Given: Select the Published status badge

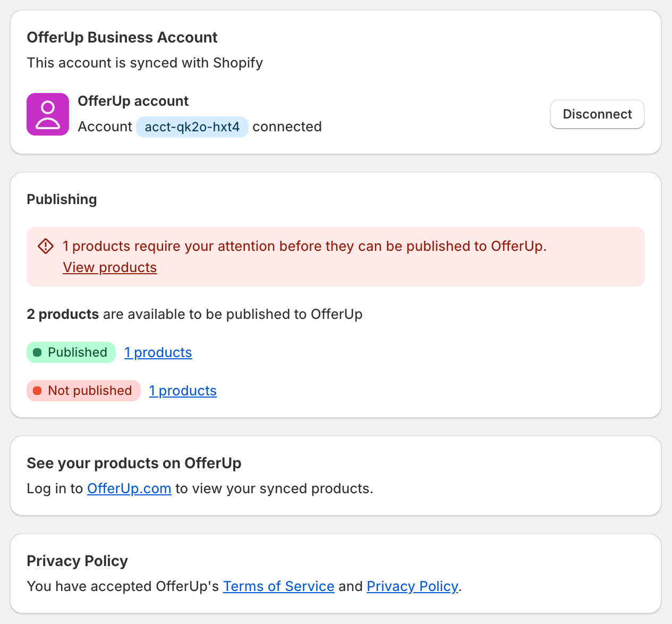Looking at the screenshot, I should [71, 352].
